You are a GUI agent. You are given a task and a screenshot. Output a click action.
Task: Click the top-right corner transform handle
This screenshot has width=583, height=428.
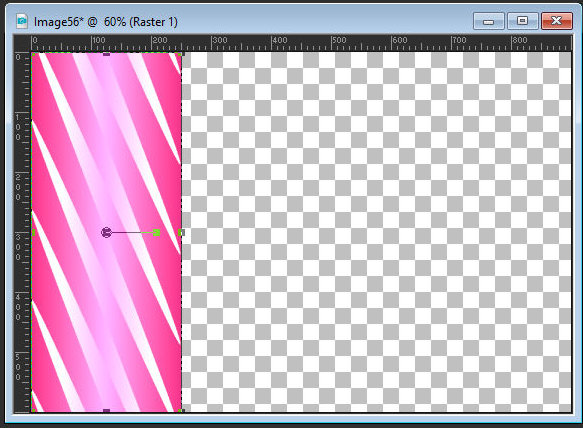coord(181,55)
